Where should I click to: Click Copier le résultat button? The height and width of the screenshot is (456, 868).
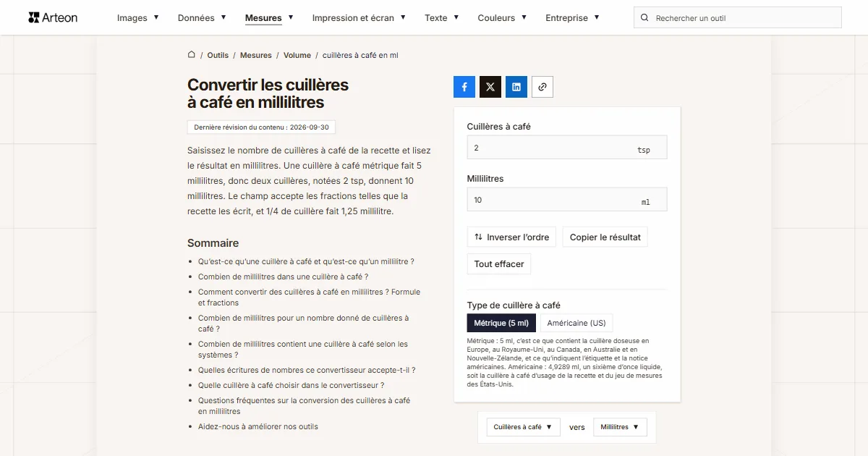605,237
